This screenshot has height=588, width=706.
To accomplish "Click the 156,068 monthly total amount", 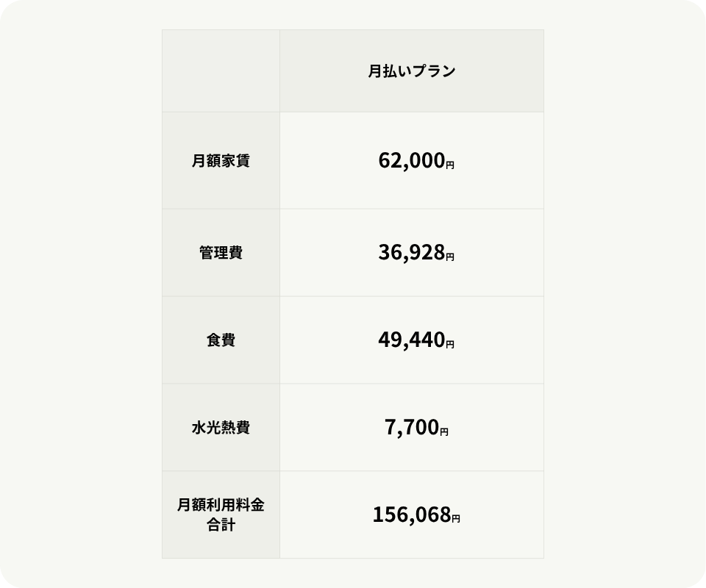I will (411, 514).
